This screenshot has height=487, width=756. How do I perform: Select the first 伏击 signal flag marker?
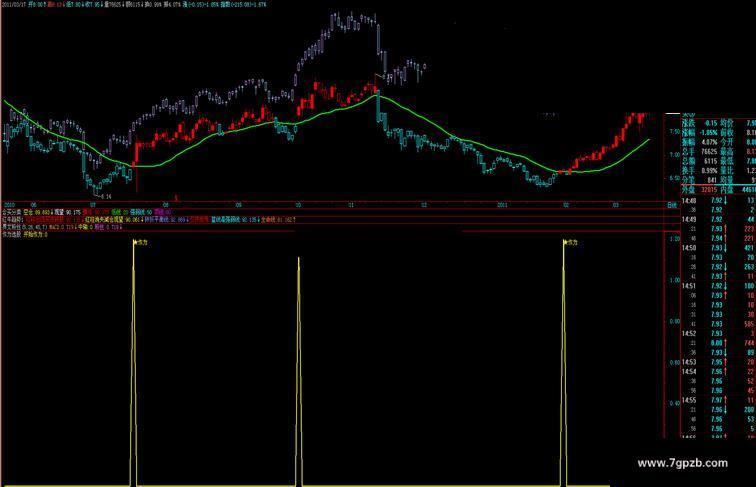pyautogui.click(x=141, y=243)
